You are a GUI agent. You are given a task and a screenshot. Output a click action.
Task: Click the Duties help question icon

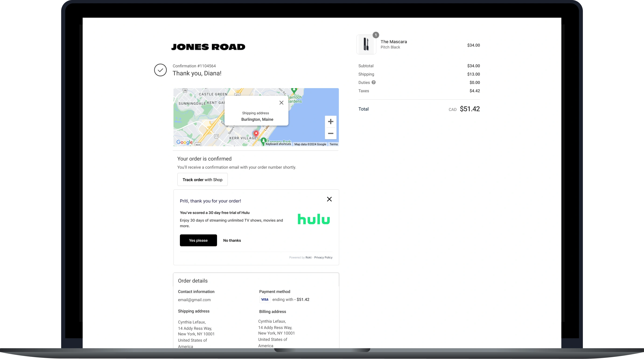[x=373, y=83]
